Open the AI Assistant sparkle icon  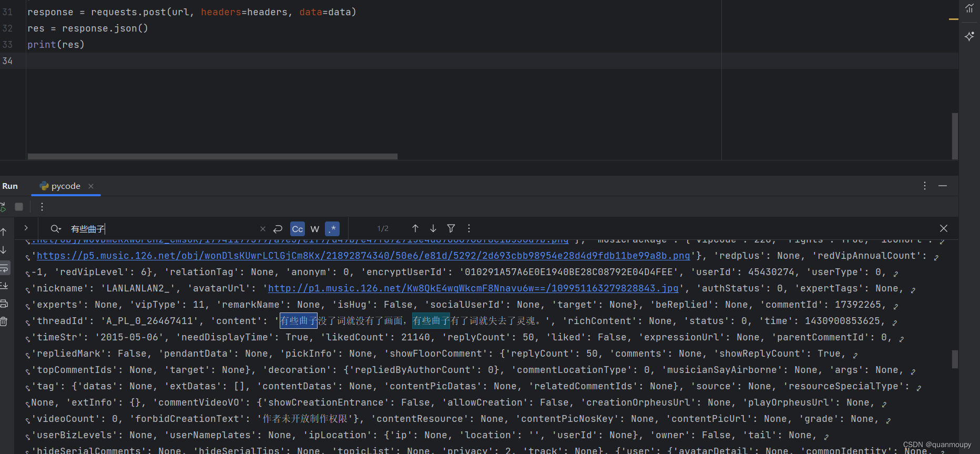tap(969, 36)
